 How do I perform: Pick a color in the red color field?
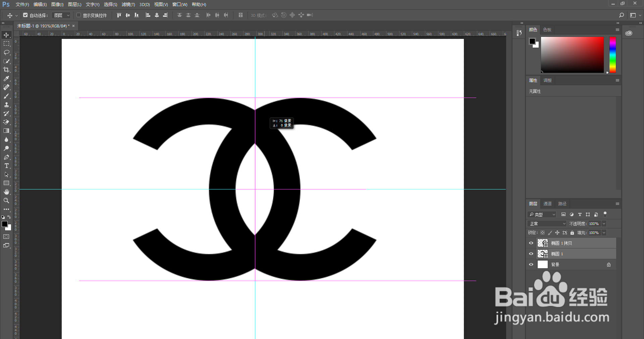(572, 55)
